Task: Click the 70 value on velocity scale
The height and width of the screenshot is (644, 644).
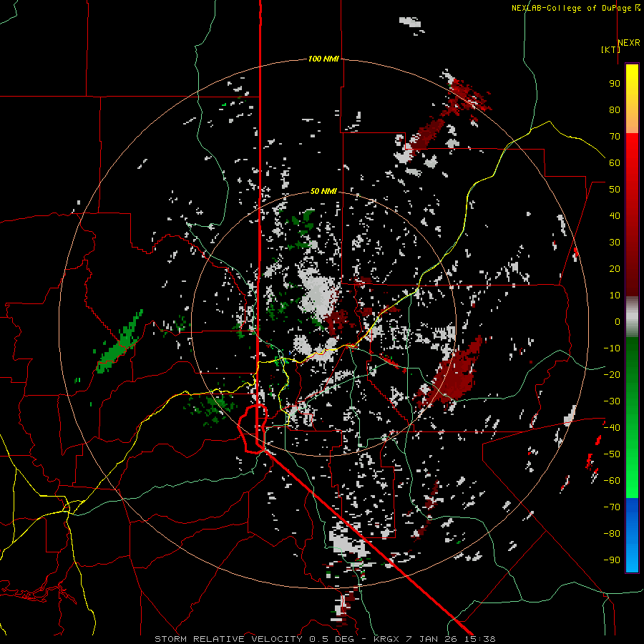Action: (615, 137)
